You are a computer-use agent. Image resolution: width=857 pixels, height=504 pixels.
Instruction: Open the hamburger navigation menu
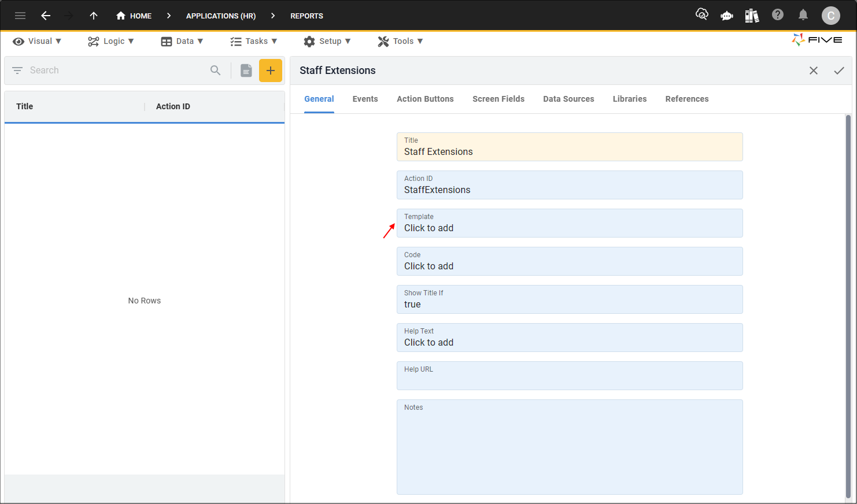20,16
